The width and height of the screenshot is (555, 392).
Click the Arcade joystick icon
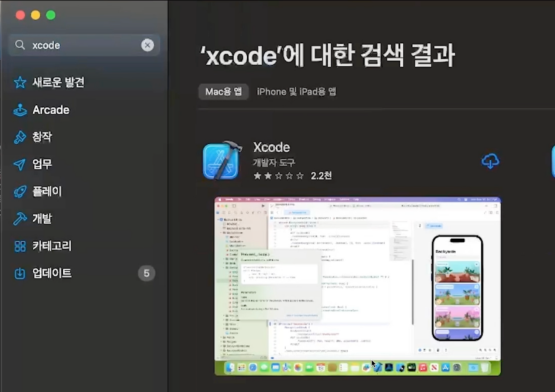click(x=20, y=110)
